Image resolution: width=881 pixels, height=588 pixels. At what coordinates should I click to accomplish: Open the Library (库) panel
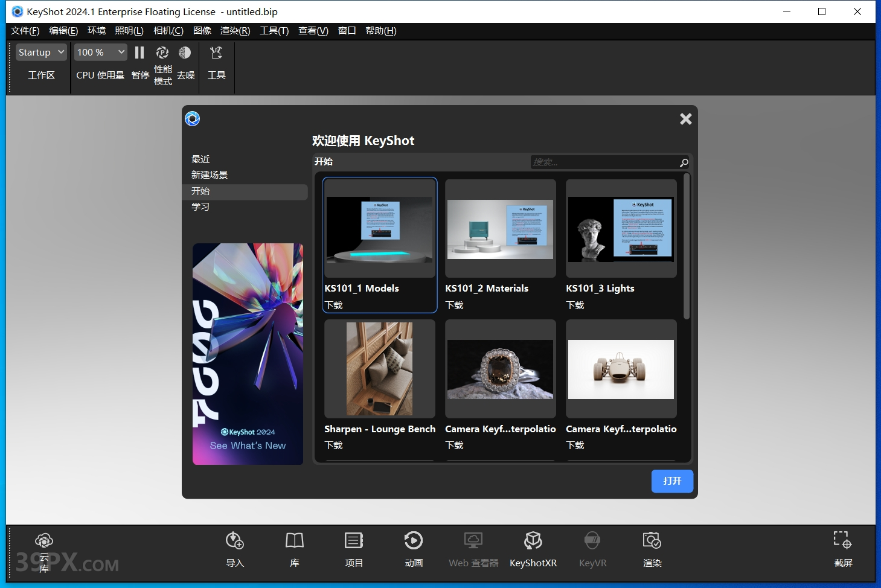pos(294,548)
